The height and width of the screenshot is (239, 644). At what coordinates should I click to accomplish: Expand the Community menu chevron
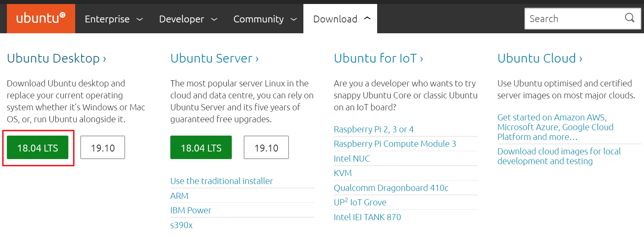pyautogui.click(x=294, y=20)
